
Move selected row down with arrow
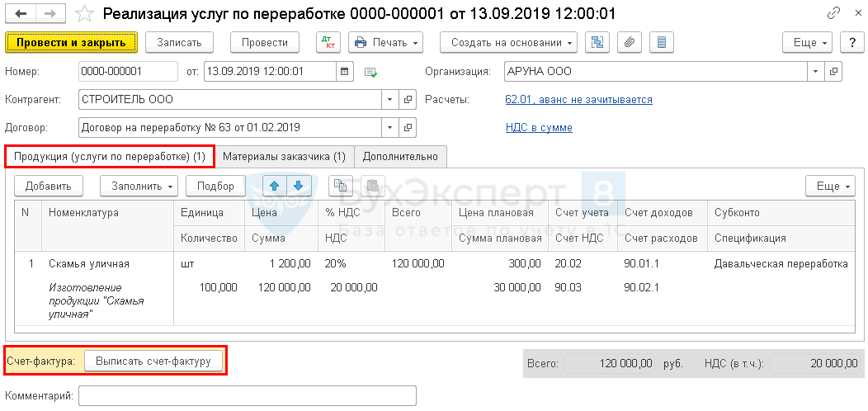[x=298, y=186]
